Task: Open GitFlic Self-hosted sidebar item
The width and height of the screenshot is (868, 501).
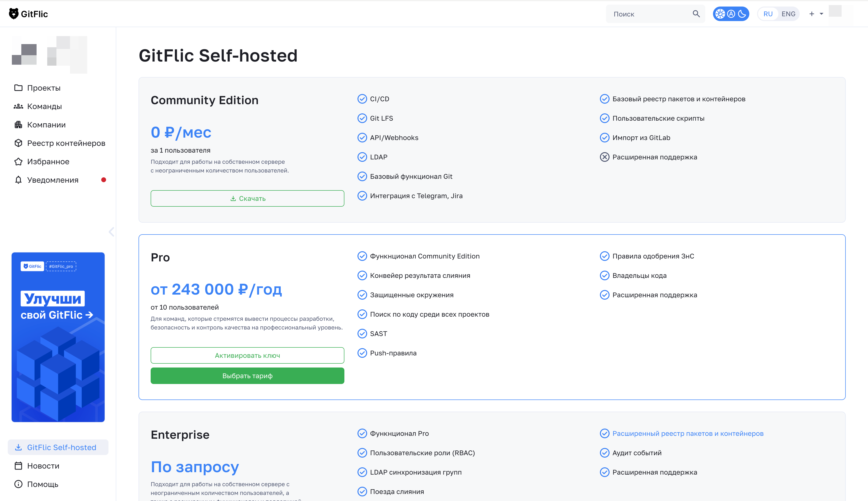Action: (x=58, y=447)
